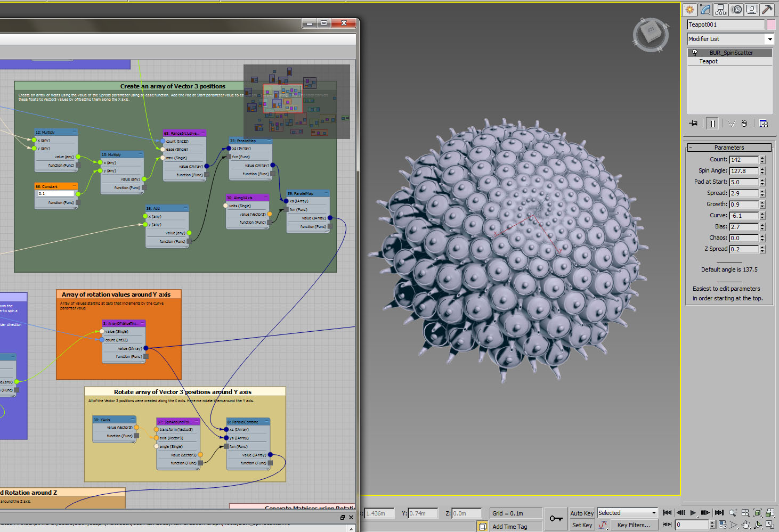779x532 pixels.
Task: Select the Orbit viewport tool
Action: (758, 525)
